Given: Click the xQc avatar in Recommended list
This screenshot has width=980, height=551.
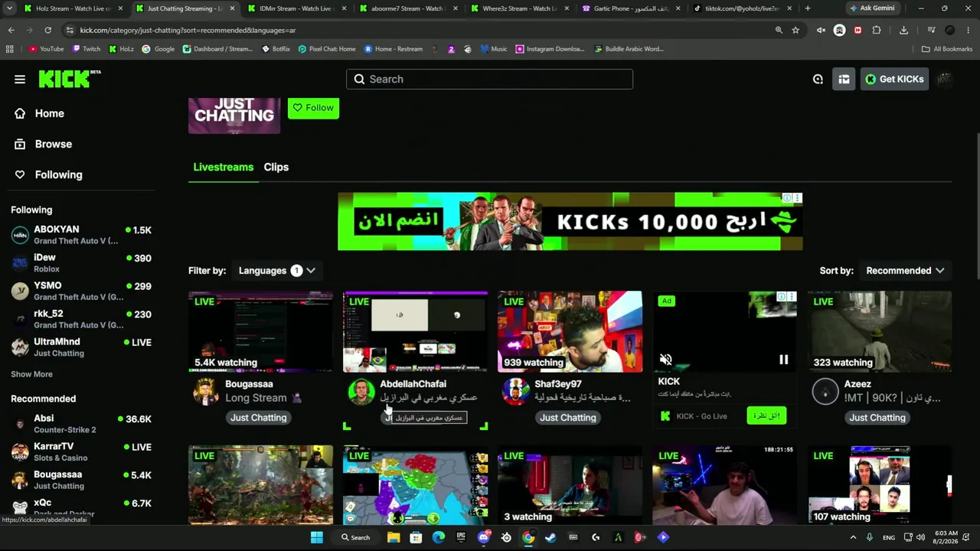Looking at the screenshot, I should tap(20, 507).
